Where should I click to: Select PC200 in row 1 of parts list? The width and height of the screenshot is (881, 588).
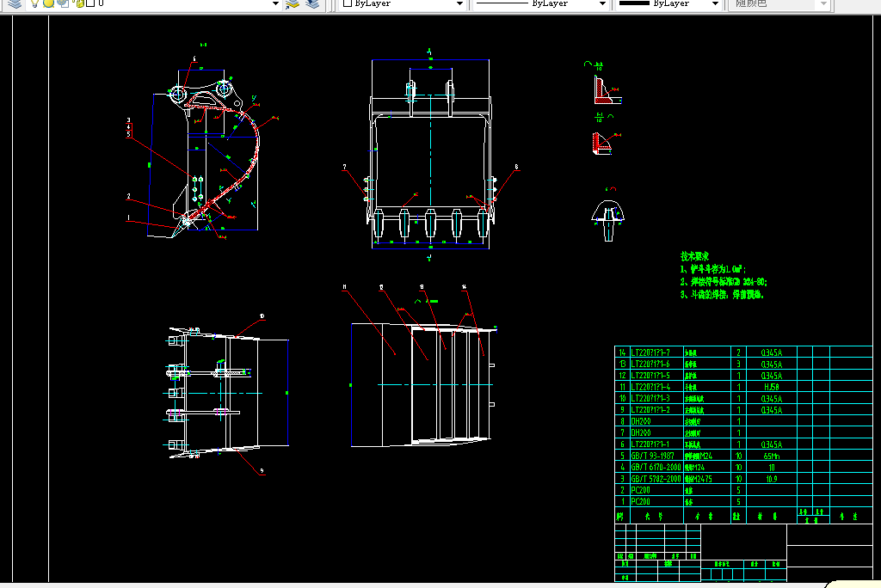(641, 501)
